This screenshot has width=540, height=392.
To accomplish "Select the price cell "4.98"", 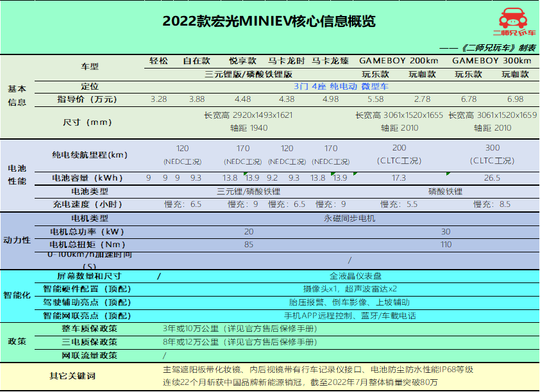I will pyautogui.click(x=331, y=99).
